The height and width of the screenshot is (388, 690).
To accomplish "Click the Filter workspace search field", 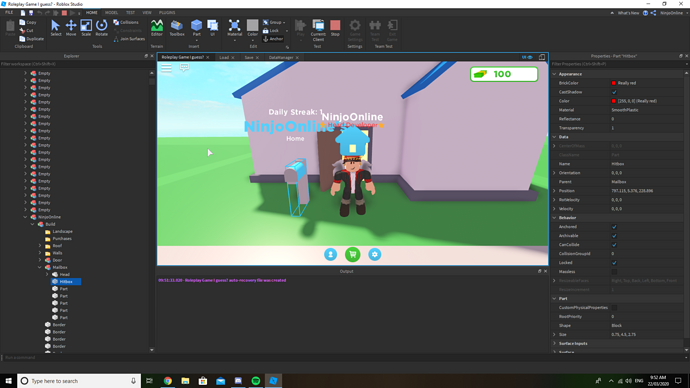I will (75, 64).
